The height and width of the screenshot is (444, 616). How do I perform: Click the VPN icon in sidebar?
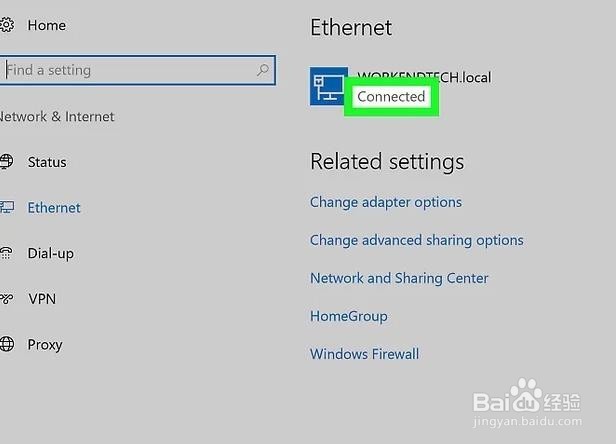click(x=6, y=299)
